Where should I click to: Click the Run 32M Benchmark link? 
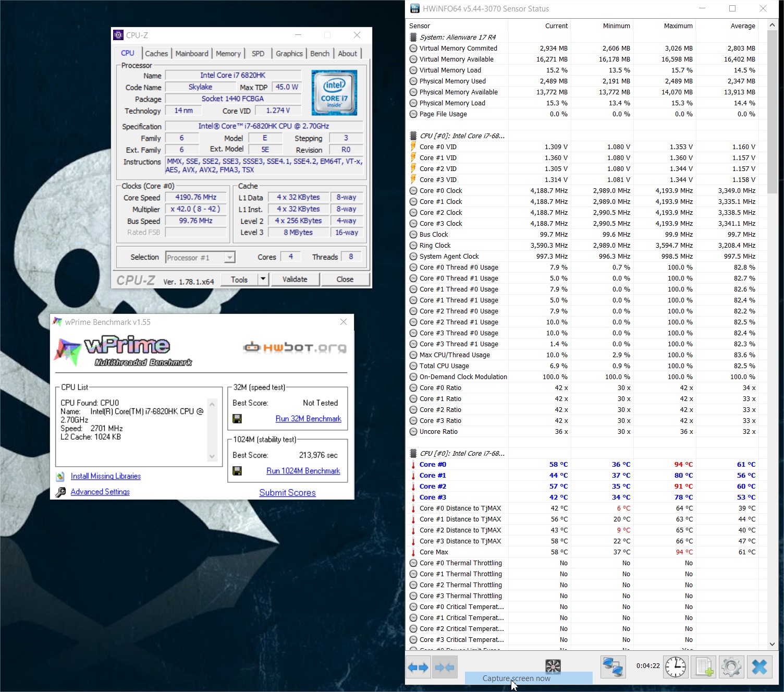coord(309,419)
